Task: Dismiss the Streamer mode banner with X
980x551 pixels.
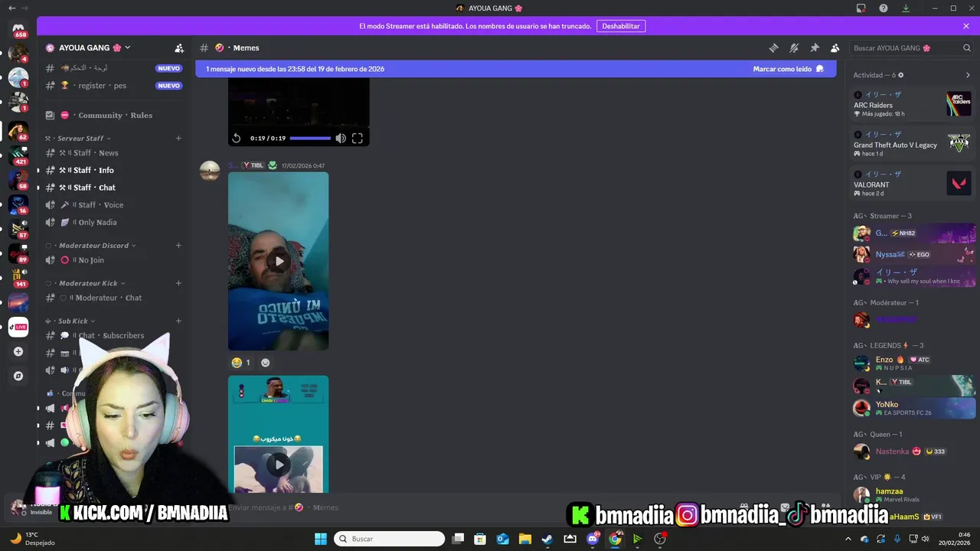Action: (x=966, y=26)
